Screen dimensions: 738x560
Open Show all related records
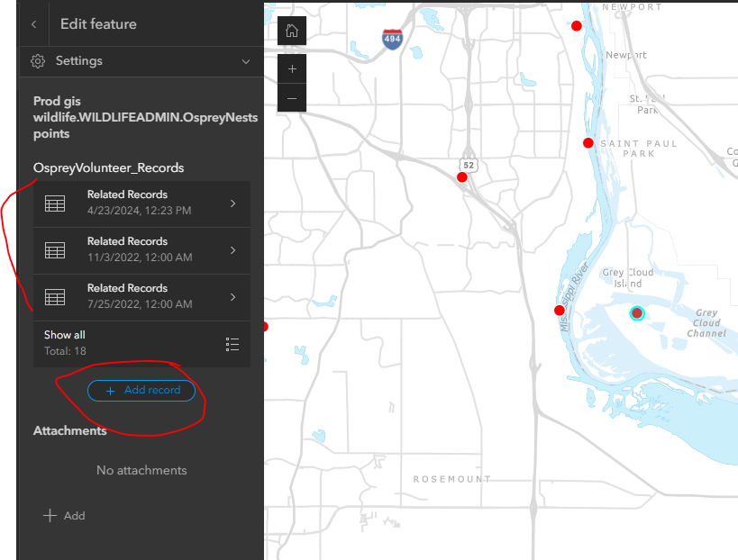(x=64, y=334)
